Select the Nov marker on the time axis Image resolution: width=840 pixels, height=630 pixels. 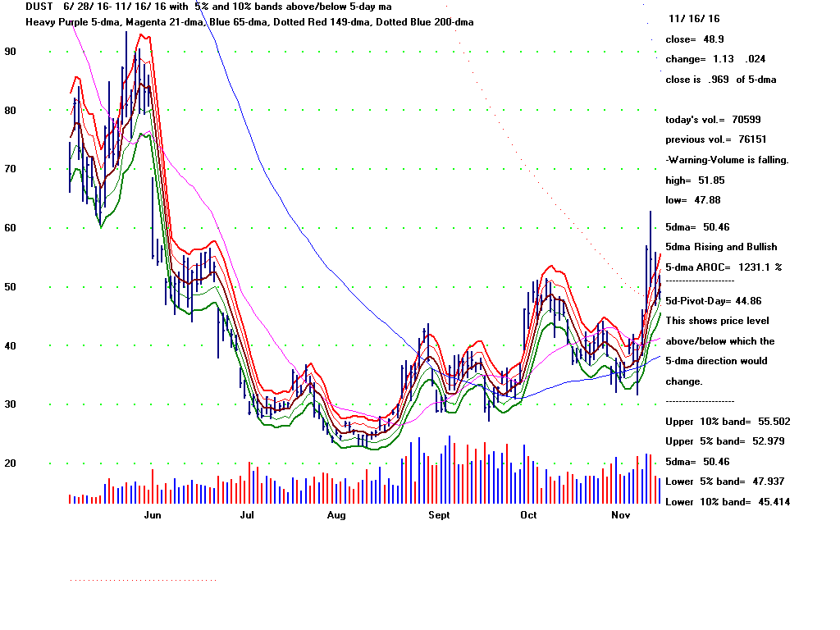tap(621, 515)
